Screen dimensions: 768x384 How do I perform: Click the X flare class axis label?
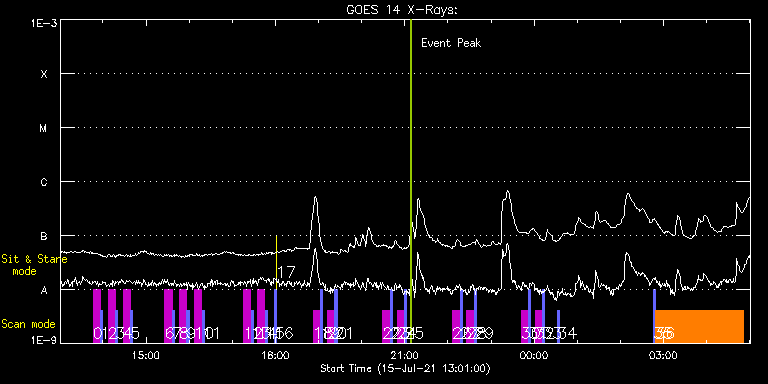point(44,74)
